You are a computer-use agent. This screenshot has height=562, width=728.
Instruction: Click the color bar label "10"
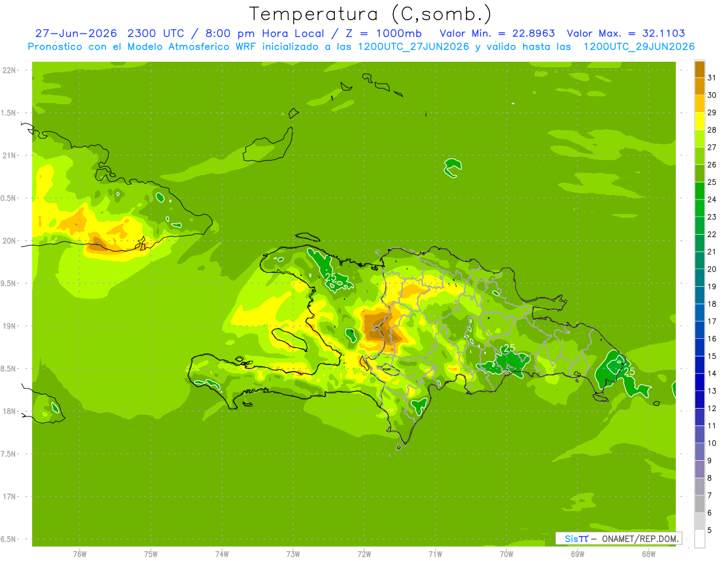(712, 443)
